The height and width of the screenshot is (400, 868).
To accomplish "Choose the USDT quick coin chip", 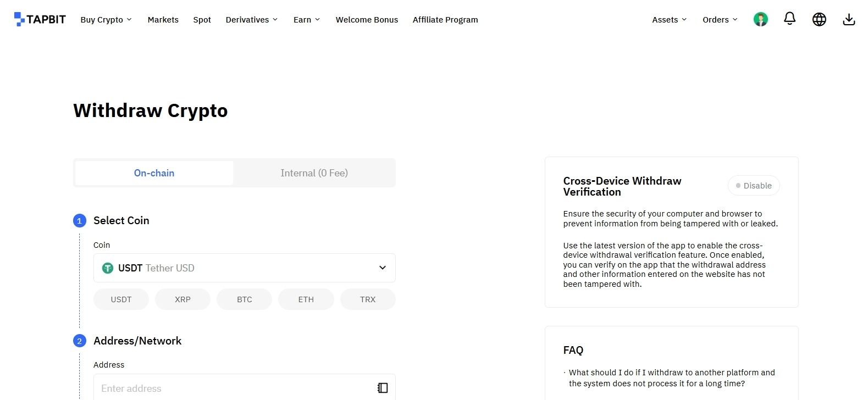I will tap(121, 299).
